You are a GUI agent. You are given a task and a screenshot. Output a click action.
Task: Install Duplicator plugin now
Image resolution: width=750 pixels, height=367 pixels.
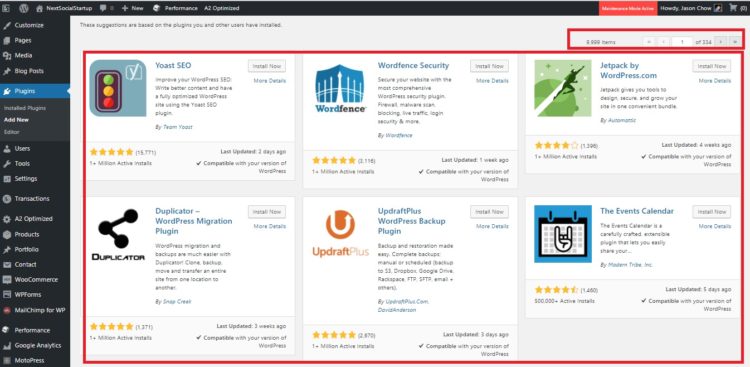(x=266, y=211)
